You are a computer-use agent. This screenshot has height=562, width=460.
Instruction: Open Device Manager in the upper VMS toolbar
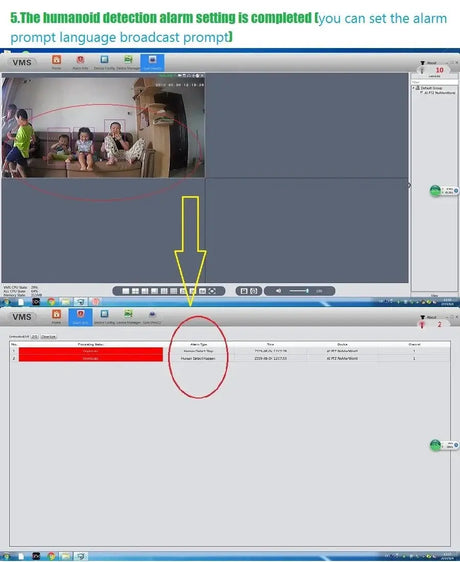tap(128, 62)
